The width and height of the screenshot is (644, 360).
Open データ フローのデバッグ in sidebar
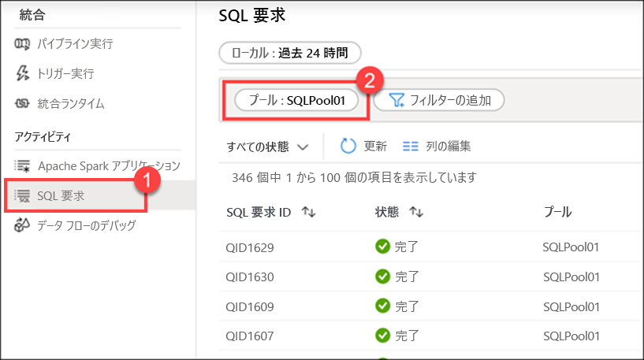[86, 225]
